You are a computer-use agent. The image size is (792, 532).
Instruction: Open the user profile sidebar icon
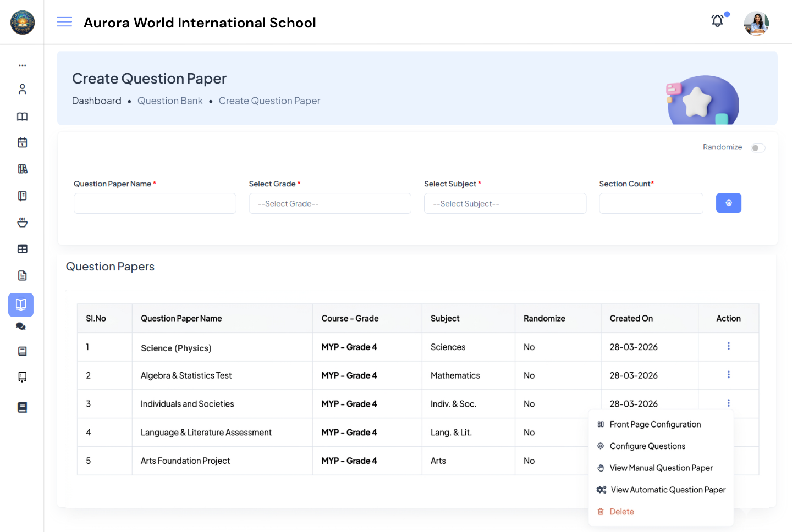click(22, 88)
